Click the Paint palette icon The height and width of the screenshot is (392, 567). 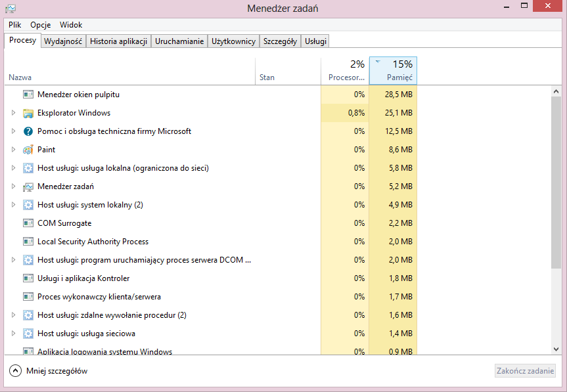[28, 150]
